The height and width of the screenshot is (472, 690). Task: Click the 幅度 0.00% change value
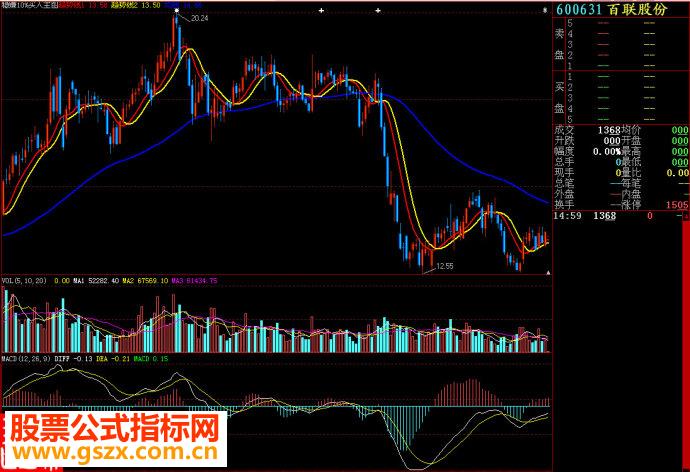coord(606,152)
